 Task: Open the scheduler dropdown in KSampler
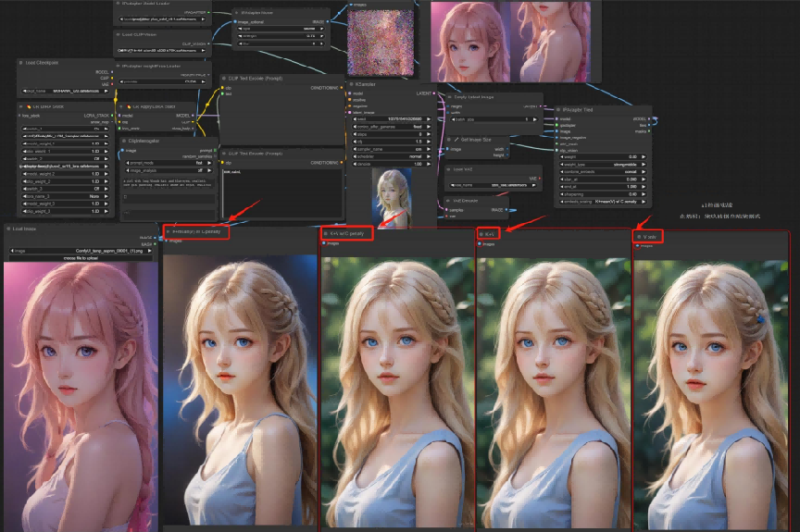coord(392,156)
